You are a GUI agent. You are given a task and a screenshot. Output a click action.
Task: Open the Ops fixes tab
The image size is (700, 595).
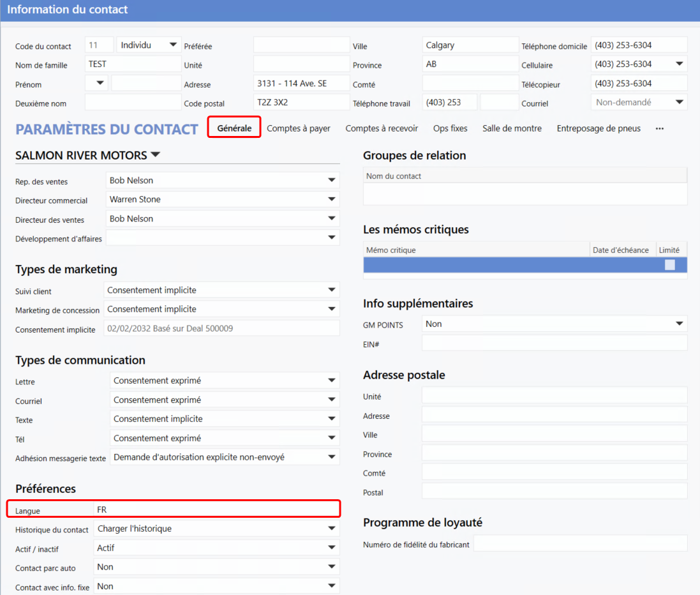click(450, 128)
